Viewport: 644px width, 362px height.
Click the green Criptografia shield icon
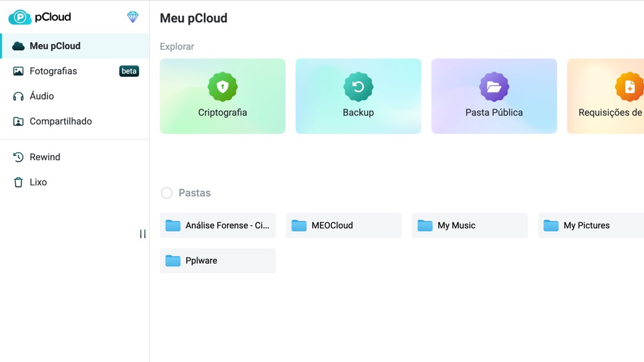pos(223,87)
